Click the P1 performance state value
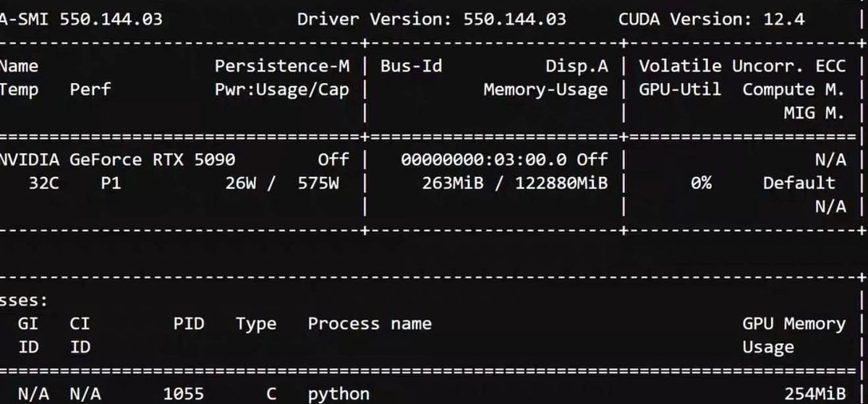Image resolution: width=868 pixels, height=404 pixels. 111,183
